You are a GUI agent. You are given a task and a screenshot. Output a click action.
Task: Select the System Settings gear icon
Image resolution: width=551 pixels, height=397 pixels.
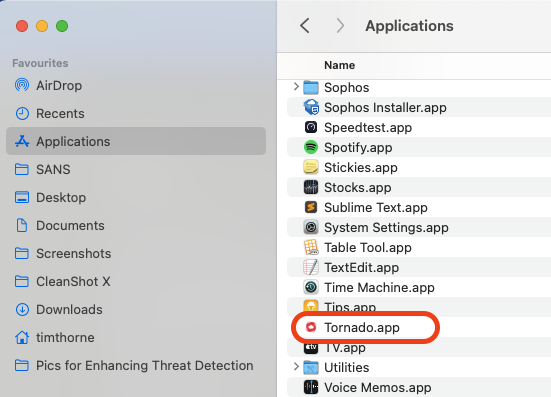(311, 227)
